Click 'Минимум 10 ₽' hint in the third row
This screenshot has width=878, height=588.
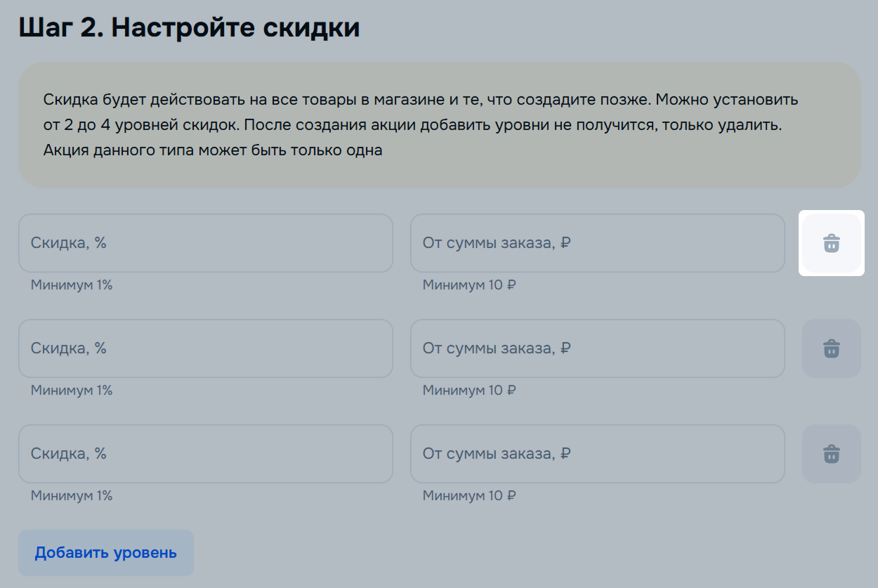click(469, 496)
